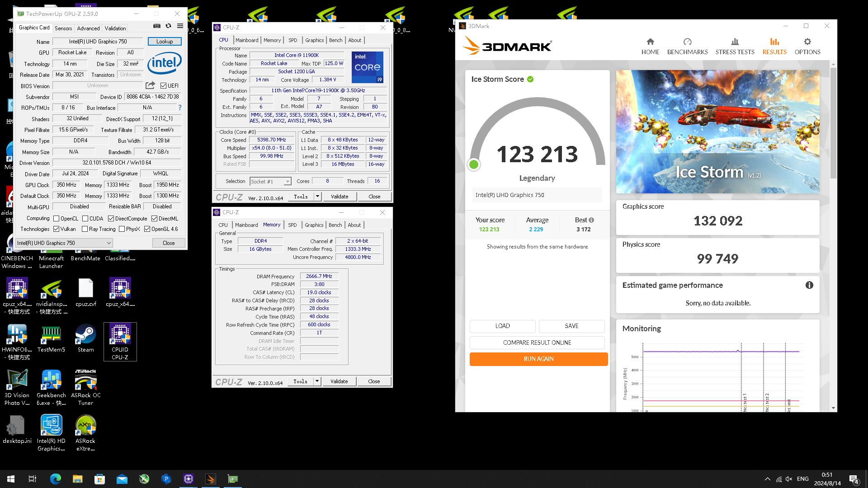Open 3DMark HOME section
Viewport: 868px width, 488px height.
tap(650, 46)
